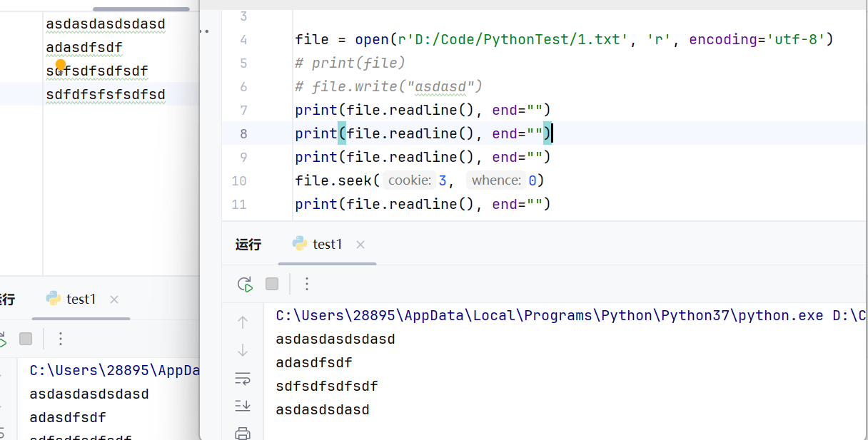Click the print icon in console sidebar
868x440 pixels.
click(243, 433)
